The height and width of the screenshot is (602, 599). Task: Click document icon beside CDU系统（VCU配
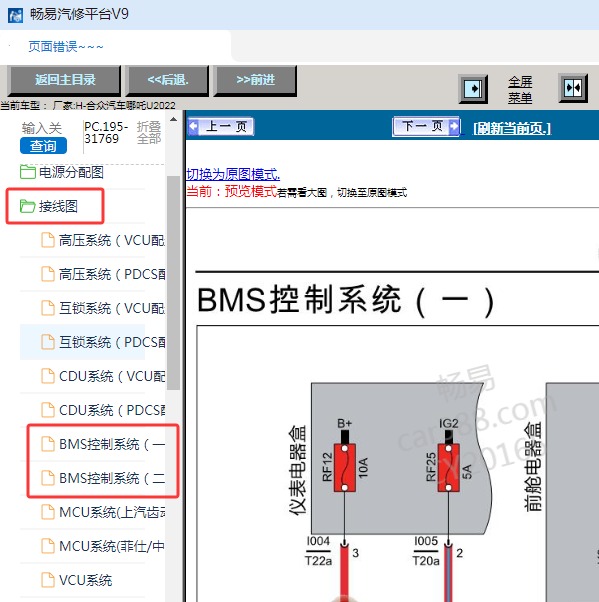pos(48,376)
